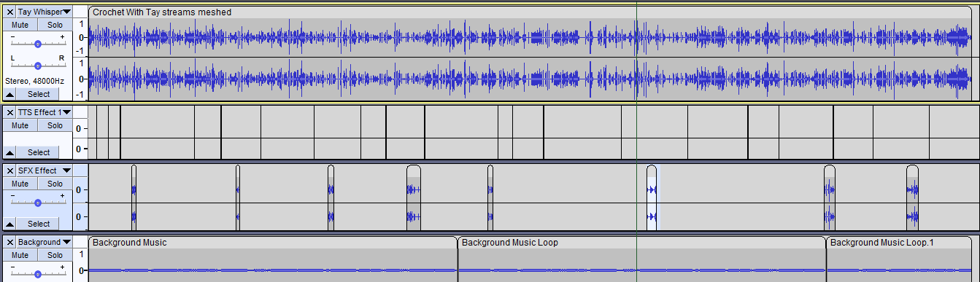The image size is (980, 282).
Task: Close the Tay Whisper track
Action: tap(9, 12)
